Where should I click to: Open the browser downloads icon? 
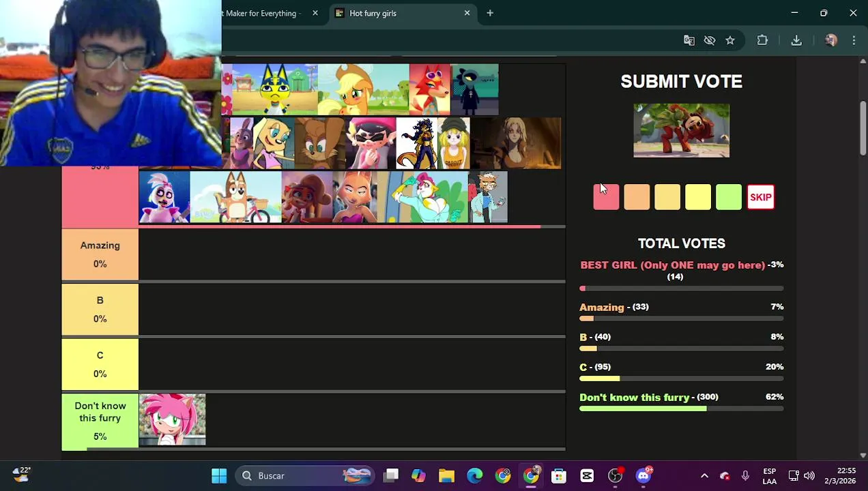pos(796,41)
